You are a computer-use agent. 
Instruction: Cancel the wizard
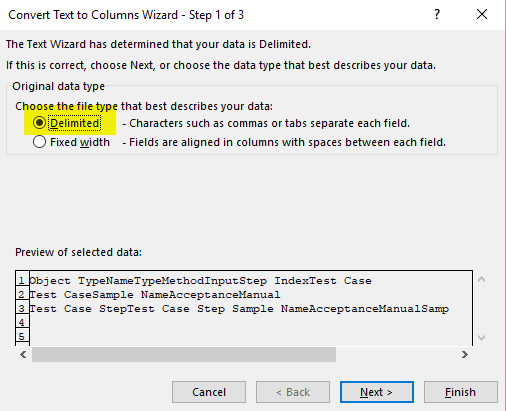(209, 392)
